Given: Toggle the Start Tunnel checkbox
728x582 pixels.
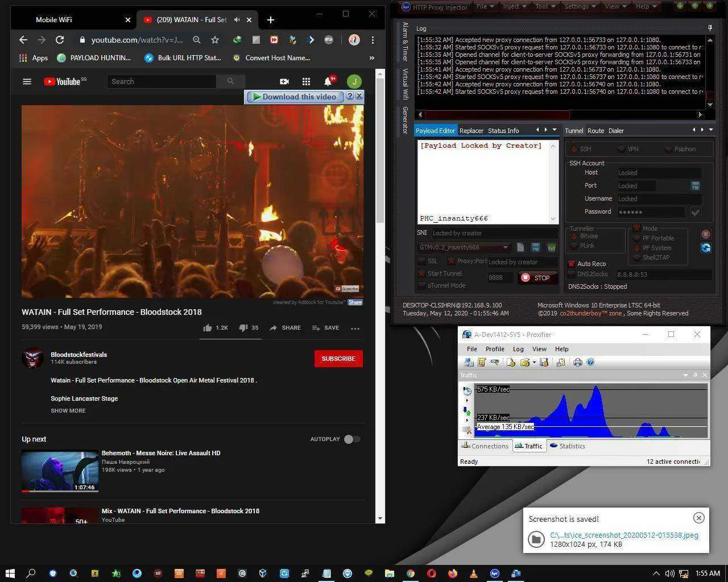Looking at the screenshot, I should (422, 273).
